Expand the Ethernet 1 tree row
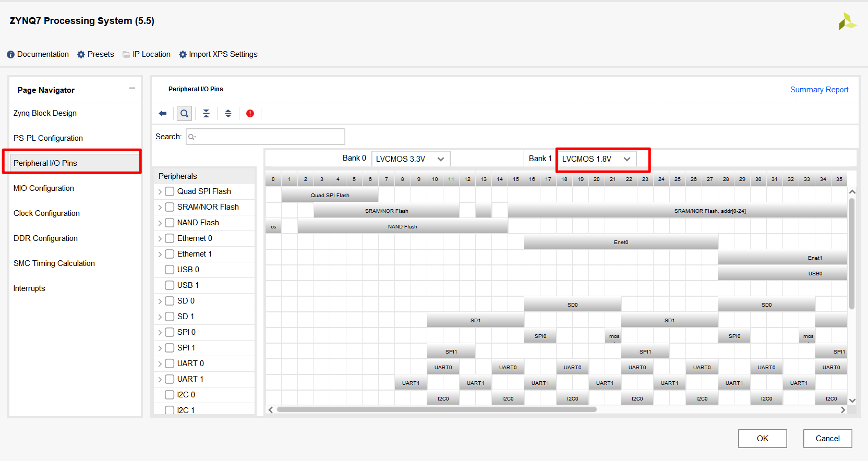 point(160,254)
